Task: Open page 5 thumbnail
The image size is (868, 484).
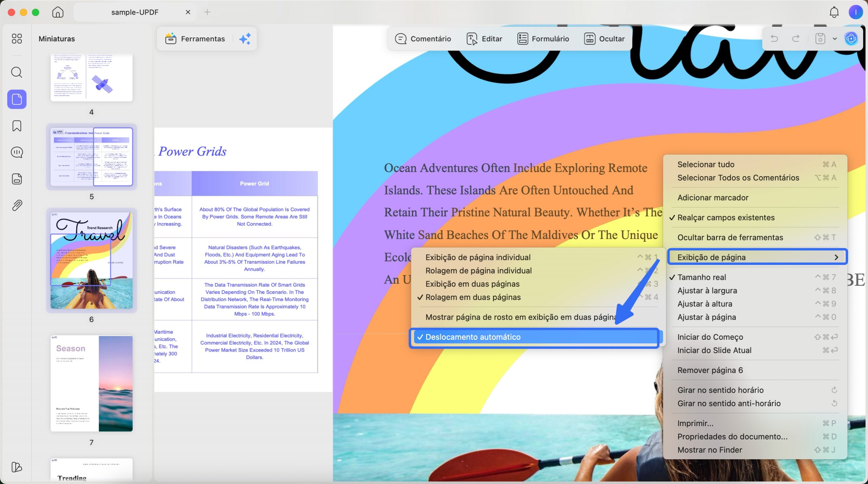Action: (92, 157)
